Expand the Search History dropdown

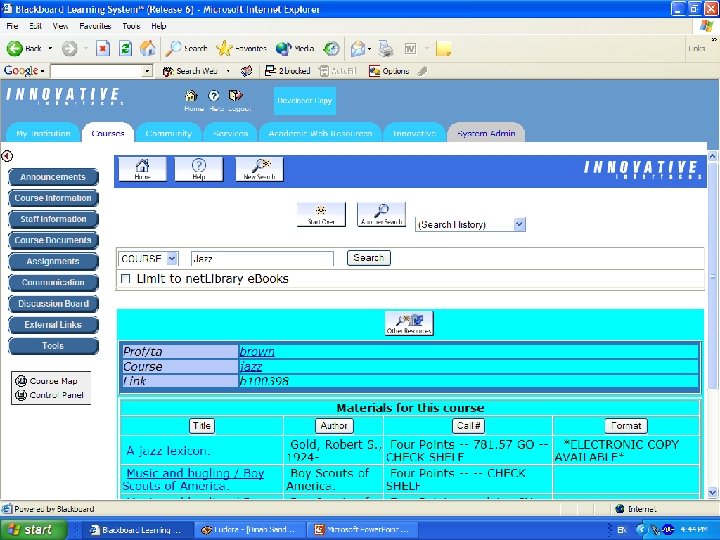click(519, 224)
